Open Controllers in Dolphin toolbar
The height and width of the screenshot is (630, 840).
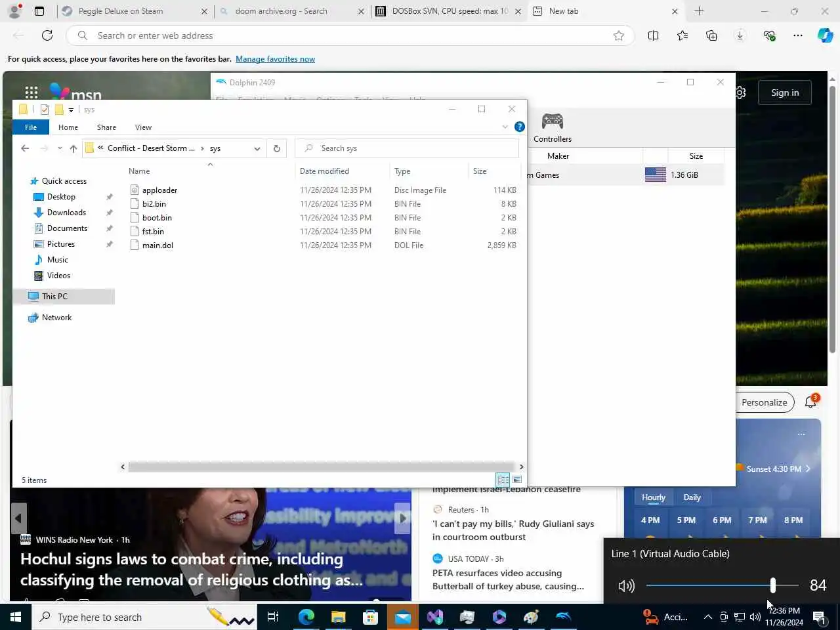[553, 127]
